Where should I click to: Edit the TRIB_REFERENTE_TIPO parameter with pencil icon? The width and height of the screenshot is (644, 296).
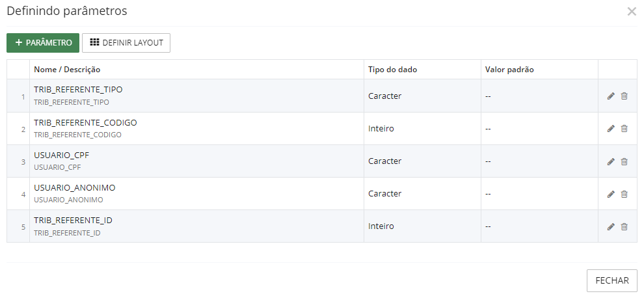click(x=611, y=96)
